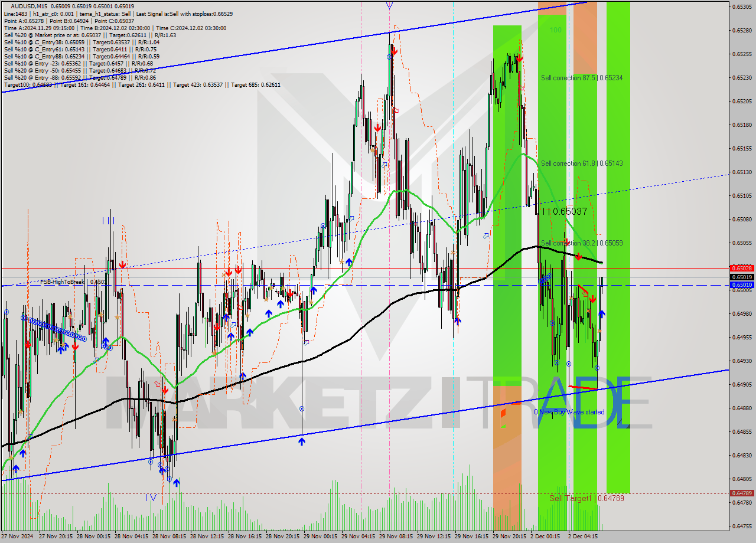Click the 'Sell correction 38.2 | 0.65059' label
The height and width of the screenshot is (543, 756).
[x=582, y=243]
